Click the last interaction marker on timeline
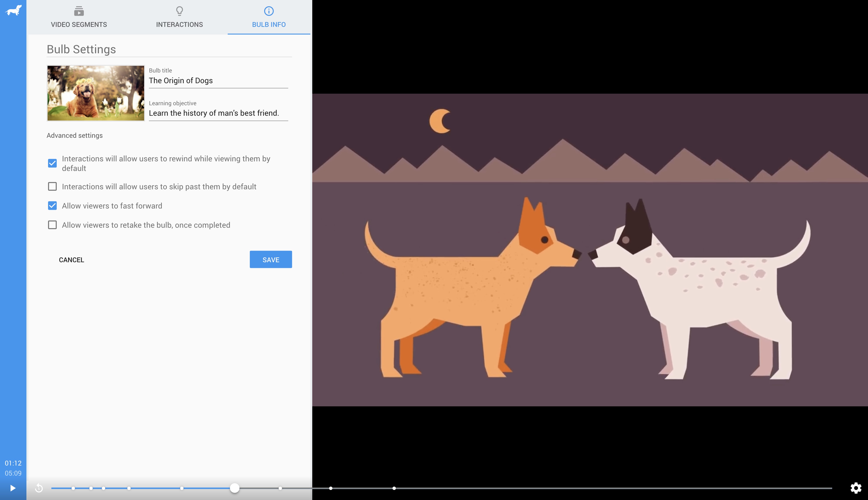Screen dimensions: 868x500 pos(394,488)
